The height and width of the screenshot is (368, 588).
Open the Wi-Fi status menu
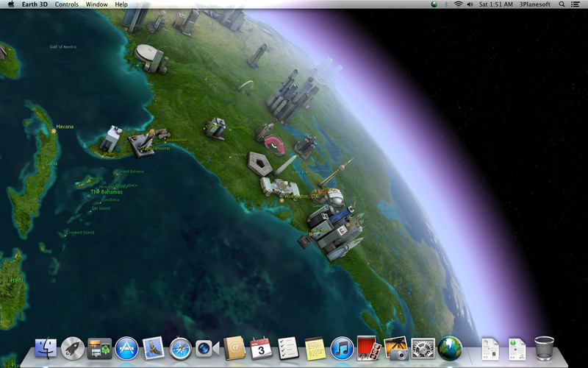pyautogui.click(x=458, y=4)
